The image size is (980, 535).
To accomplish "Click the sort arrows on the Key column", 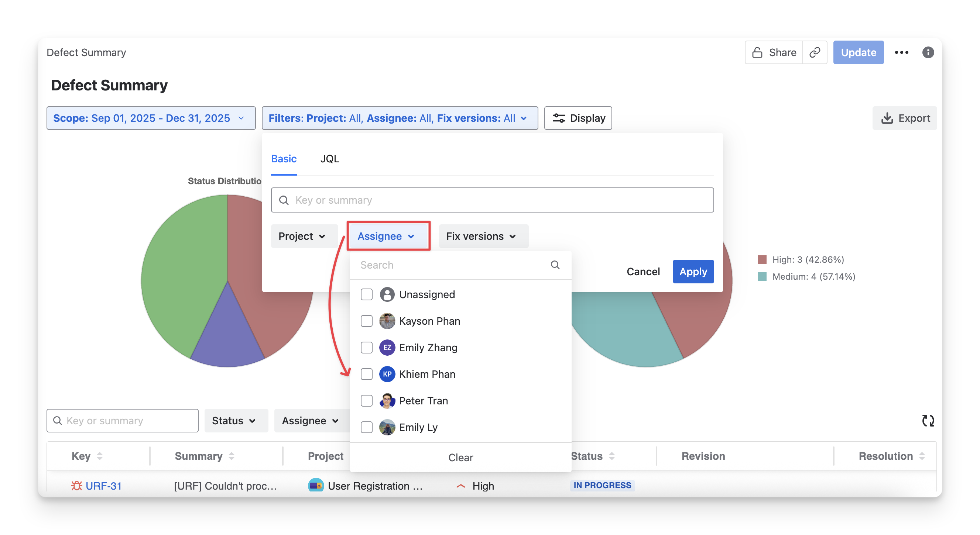I will click(100, 456).
